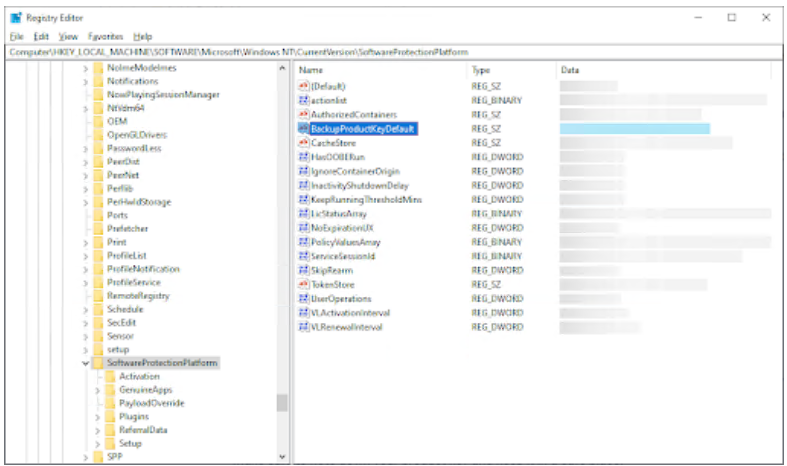Image resolution: width=787 pixels, height=466 pixels.
Task: Click the tree pane scroll down arrow
Action: pos(282,456)
